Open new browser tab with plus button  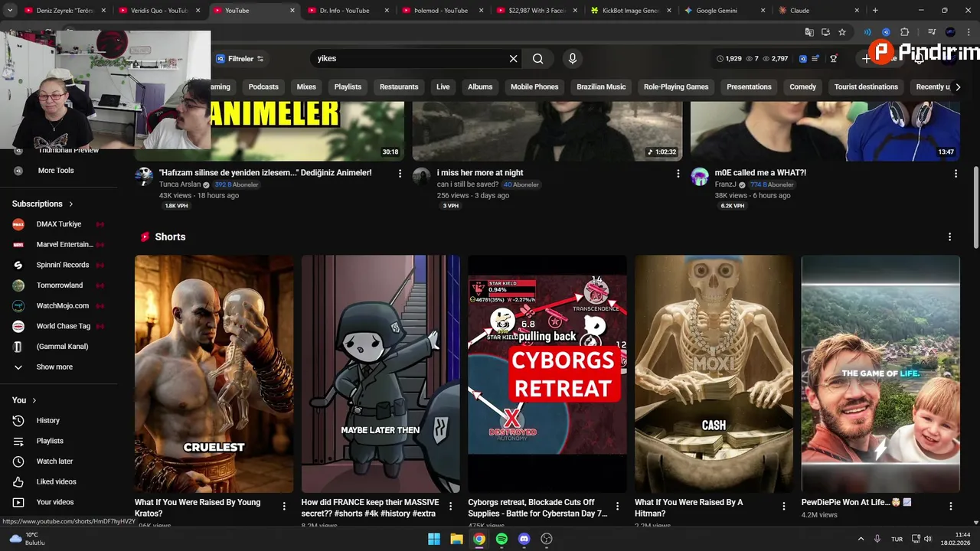pyautogui.click(x=875, y=11)
